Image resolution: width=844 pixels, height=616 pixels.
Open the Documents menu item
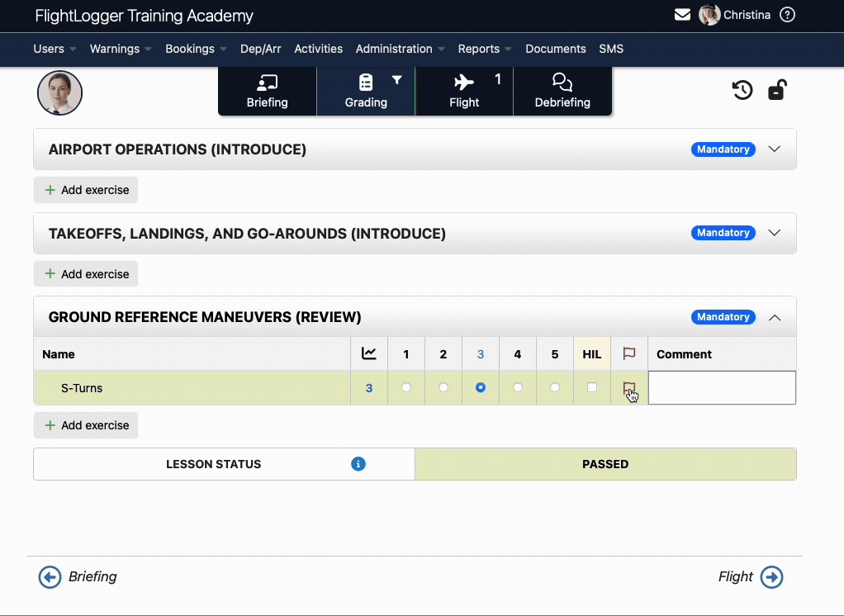pyautogui.click(x=555, y=49)
